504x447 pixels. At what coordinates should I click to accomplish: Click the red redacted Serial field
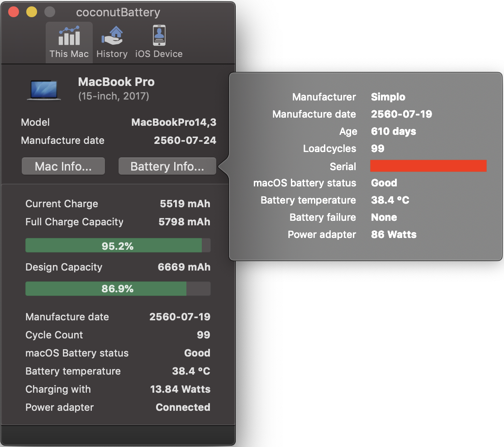point(428,166)
